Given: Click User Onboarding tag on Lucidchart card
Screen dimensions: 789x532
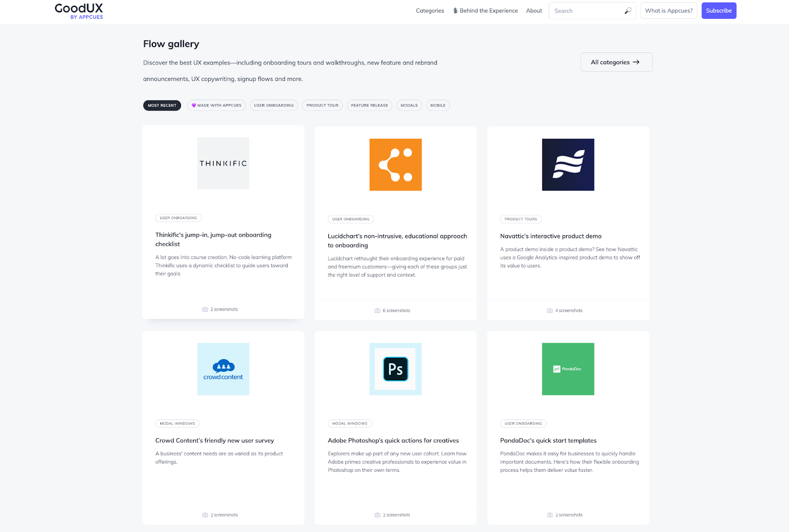Looking at the screenshot, I should pos(351,219).
